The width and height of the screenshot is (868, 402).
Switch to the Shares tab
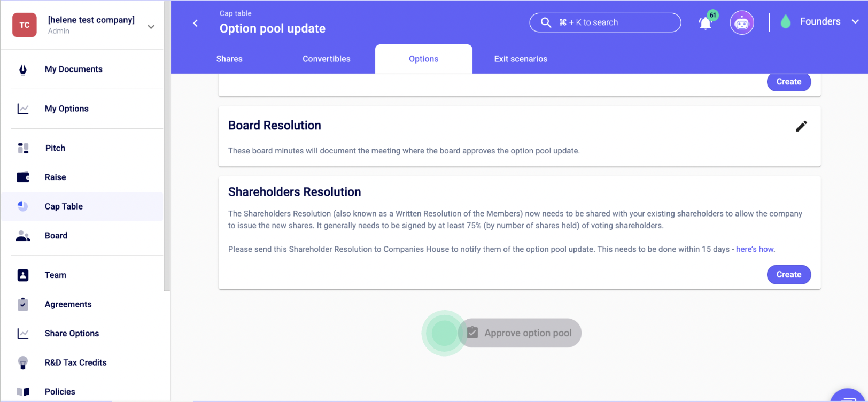[x=229, y=59]
